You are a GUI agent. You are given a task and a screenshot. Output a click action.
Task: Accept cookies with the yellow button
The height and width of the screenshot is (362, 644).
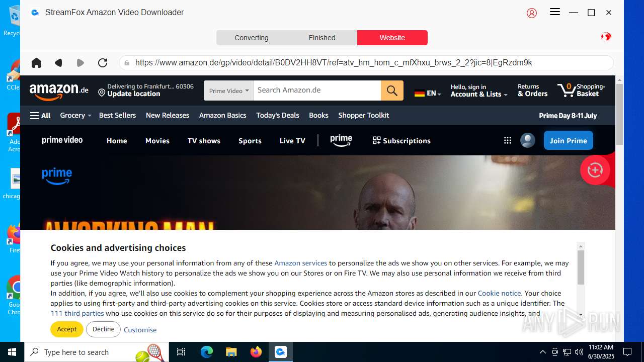tap(67, 329)
